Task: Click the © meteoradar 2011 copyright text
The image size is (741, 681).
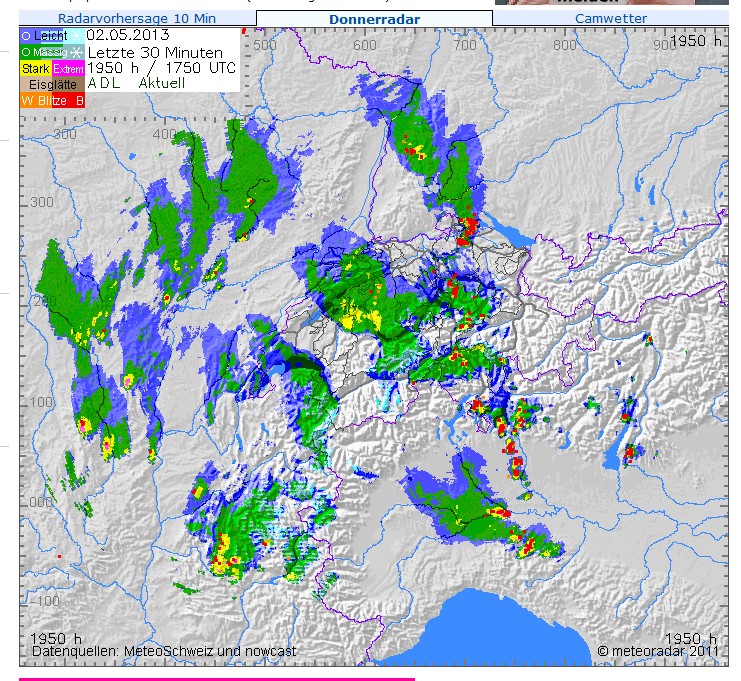Action: (x=657, y=651)
